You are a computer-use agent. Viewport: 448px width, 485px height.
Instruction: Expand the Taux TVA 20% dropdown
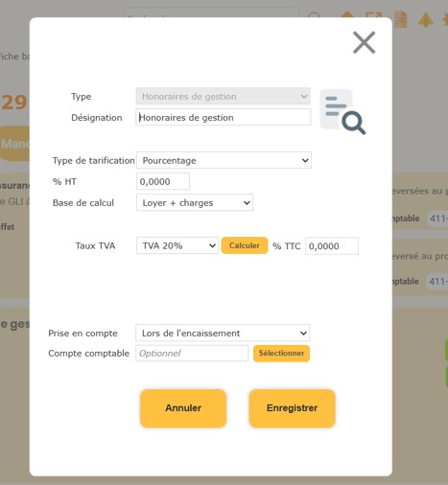[177, 245]
